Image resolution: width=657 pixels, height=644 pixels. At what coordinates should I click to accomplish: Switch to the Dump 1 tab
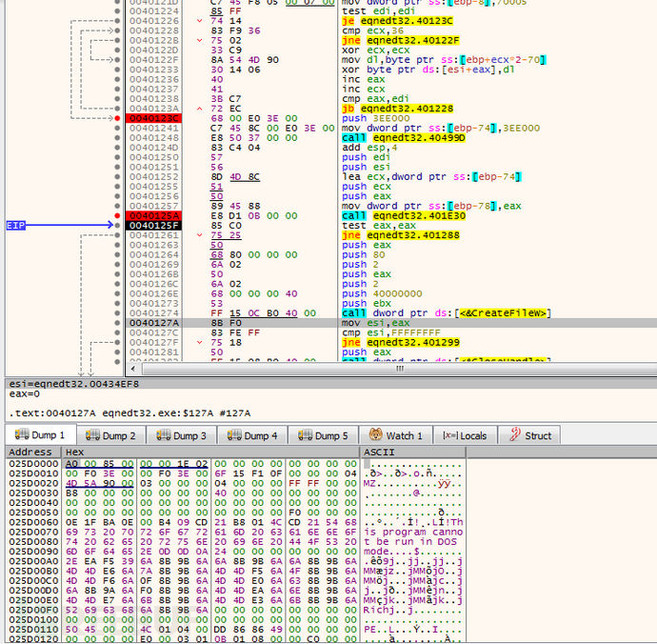point(37,435)
